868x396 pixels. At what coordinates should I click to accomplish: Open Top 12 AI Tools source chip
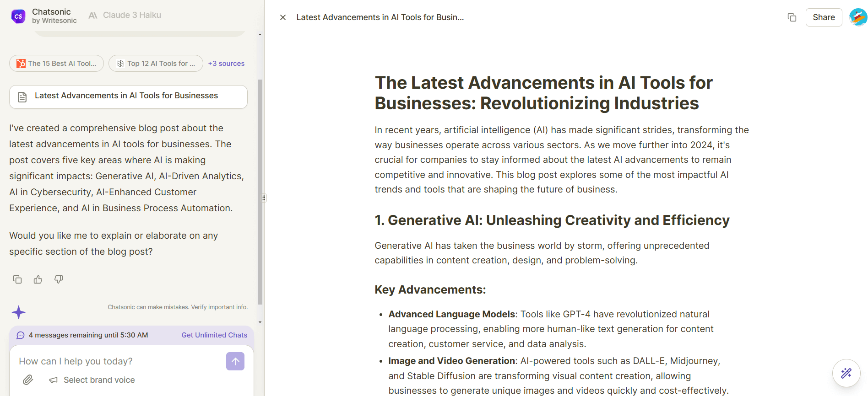pyautogui.click(x=156, y=64)
